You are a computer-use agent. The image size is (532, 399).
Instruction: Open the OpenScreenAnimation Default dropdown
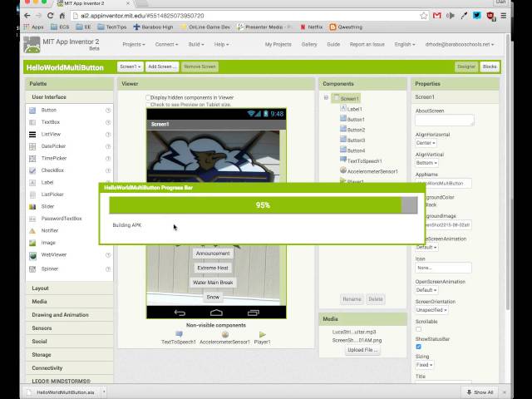point(426,290)
